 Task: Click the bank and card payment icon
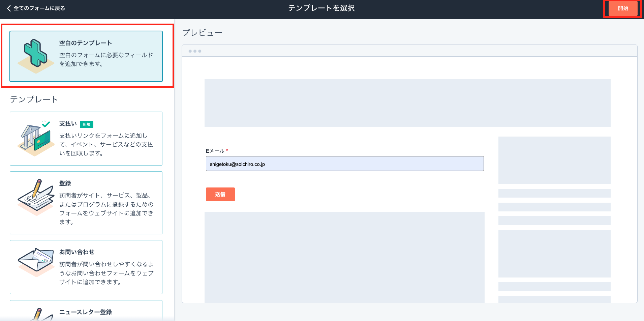(x=36, y=138)
